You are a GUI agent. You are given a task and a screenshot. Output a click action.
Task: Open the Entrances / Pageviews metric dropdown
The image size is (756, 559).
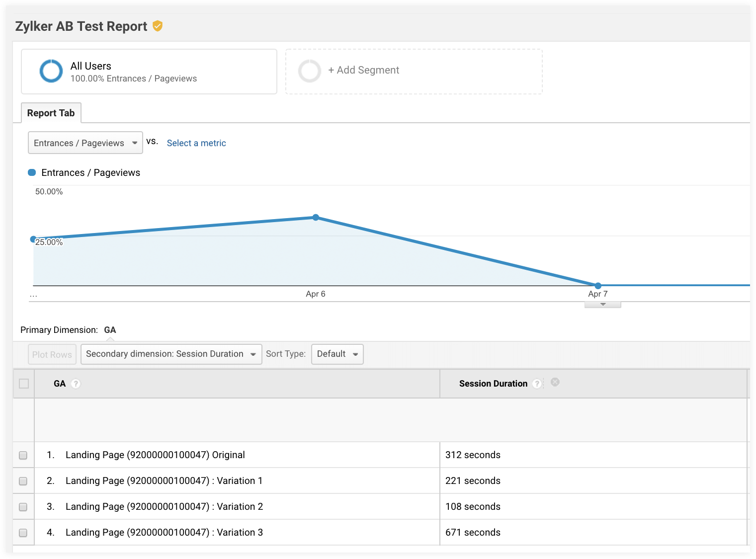click(x=85, y=143)
